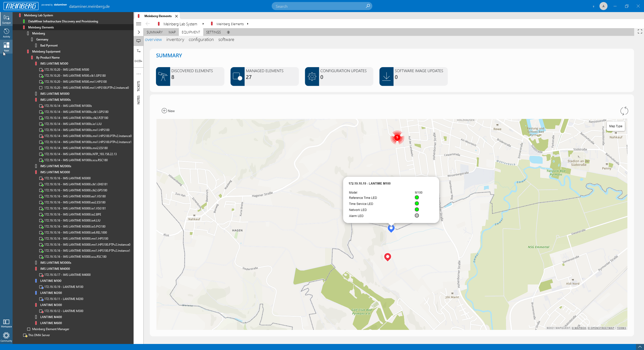Refresh the map with circular arrows icon
Image resolution: width=644 pixels, height=350 pixels.
click(624, 111)
